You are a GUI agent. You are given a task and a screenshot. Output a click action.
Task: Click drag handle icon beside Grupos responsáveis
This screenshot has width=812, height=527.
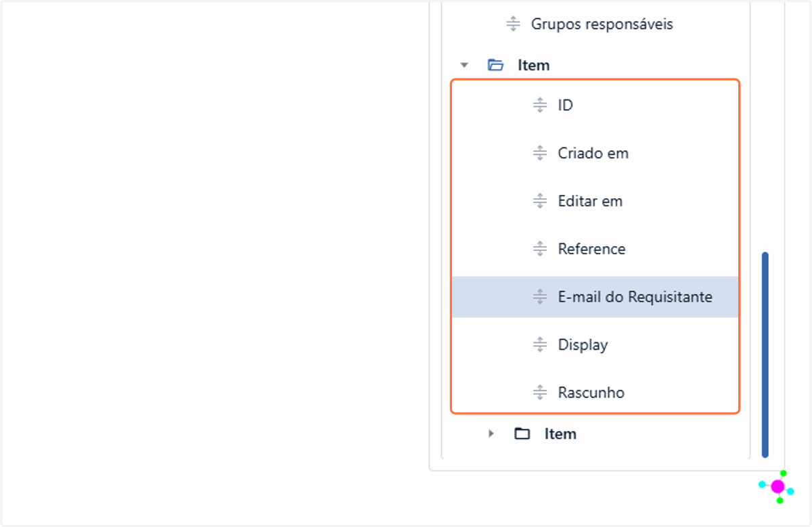click(513, 24)
